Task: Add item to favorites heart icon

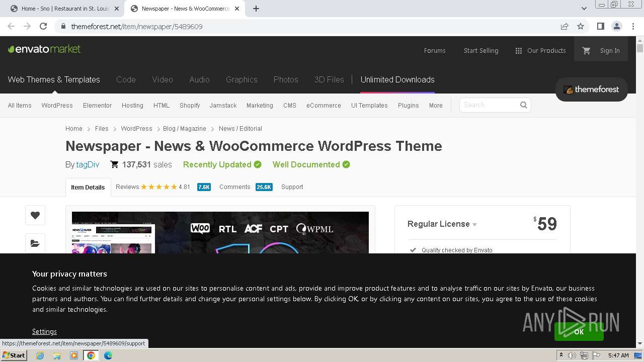Action: pyautogui.click(x=35, y=215)
